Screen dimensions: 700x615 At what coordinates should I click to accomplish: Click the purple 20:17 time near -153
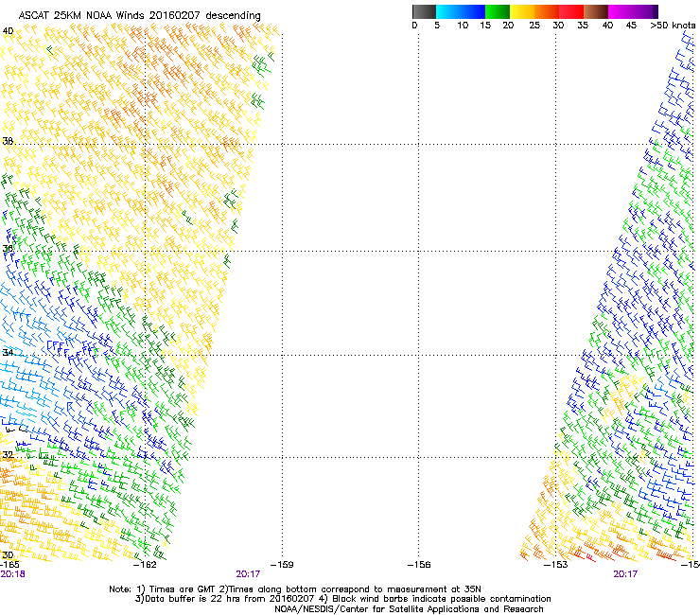625,574
